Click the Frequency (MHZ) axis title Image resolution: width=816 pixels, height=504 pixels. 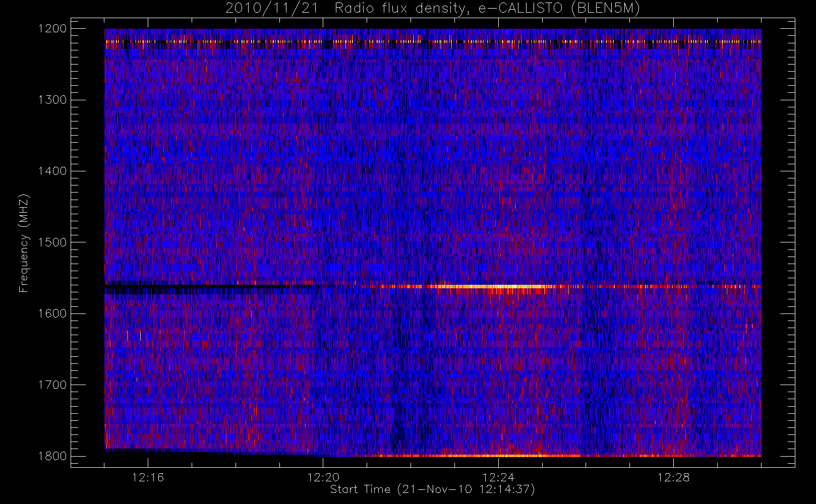[x=24, y=243]
